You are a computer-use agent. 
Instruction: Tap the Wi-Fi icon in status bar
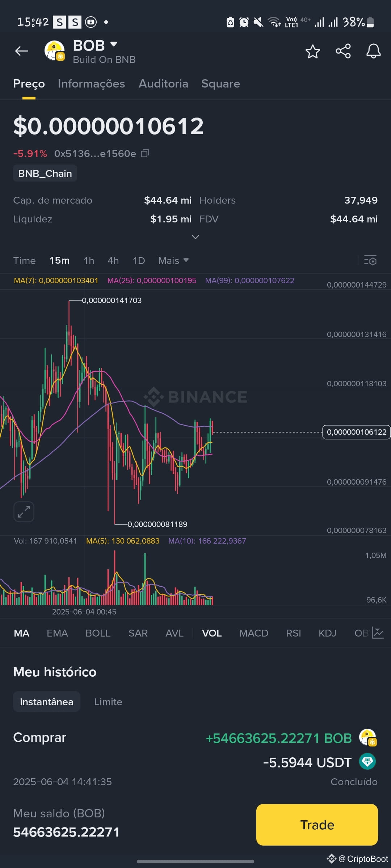click(274, 22)
